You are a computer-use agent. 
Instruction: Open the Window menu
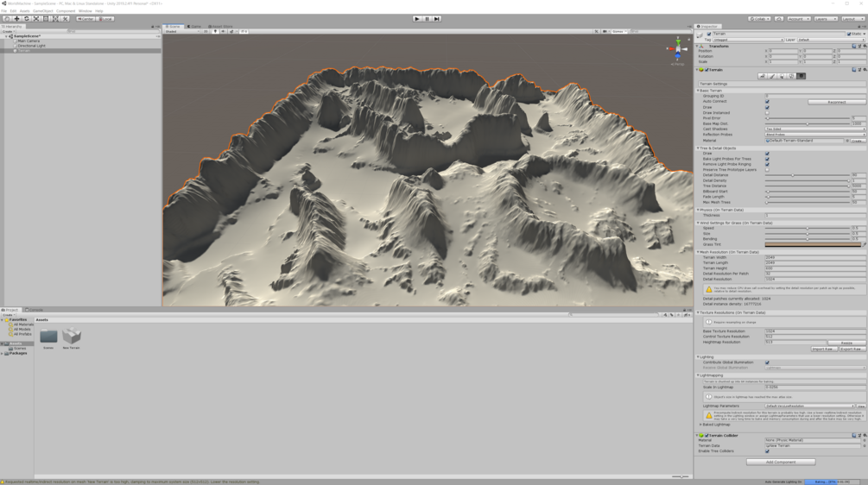86,11
